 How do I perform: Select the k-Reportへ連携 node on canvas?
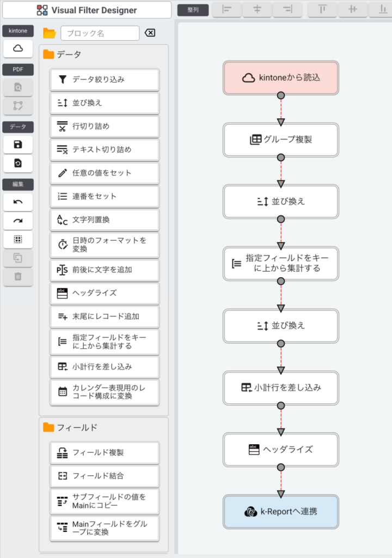[281, 512]
